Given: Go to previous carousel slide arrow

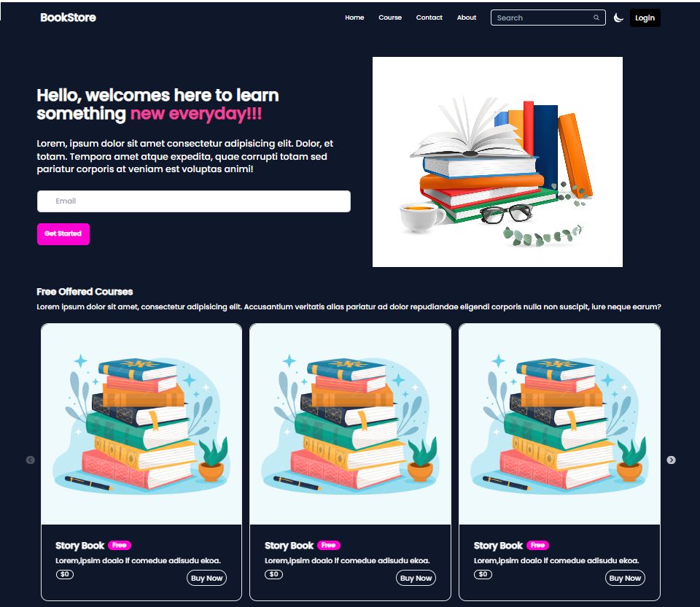Looking at the screenshot, I should pyautogui.click(x=31, y=460).
